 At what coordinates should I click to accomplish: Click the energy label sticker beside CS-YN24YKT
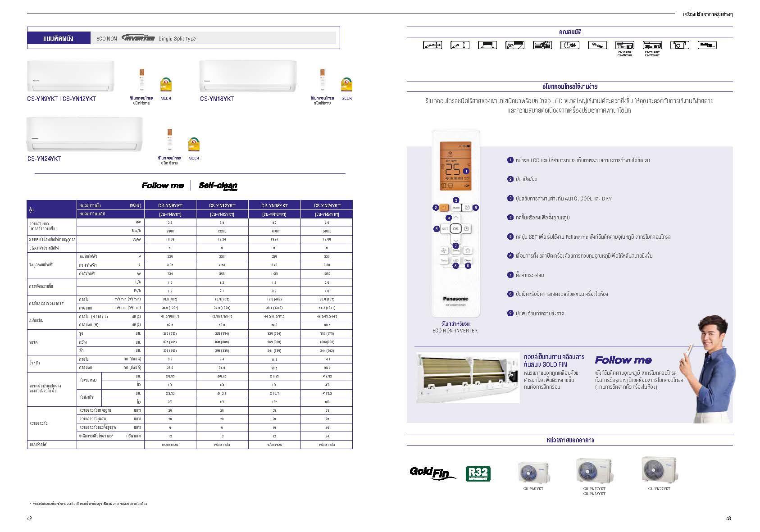tap(194, 144)
